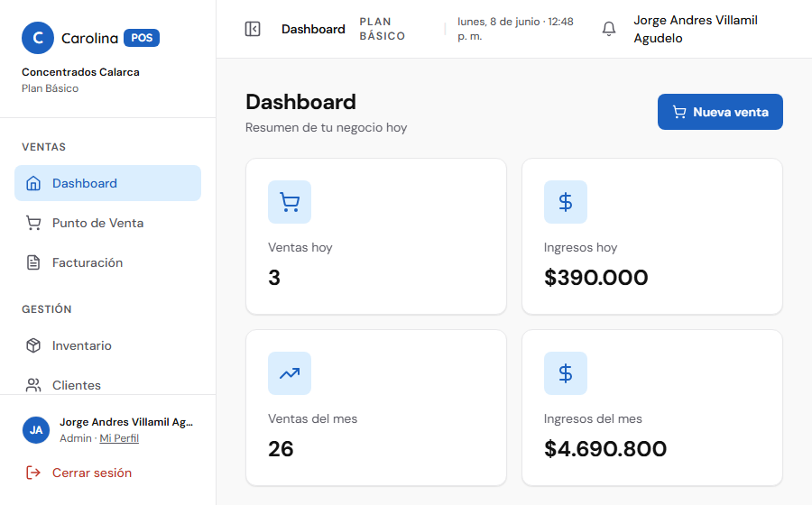Click the Plan Básico text under business name
812x505 pixels.
[51, 88]
